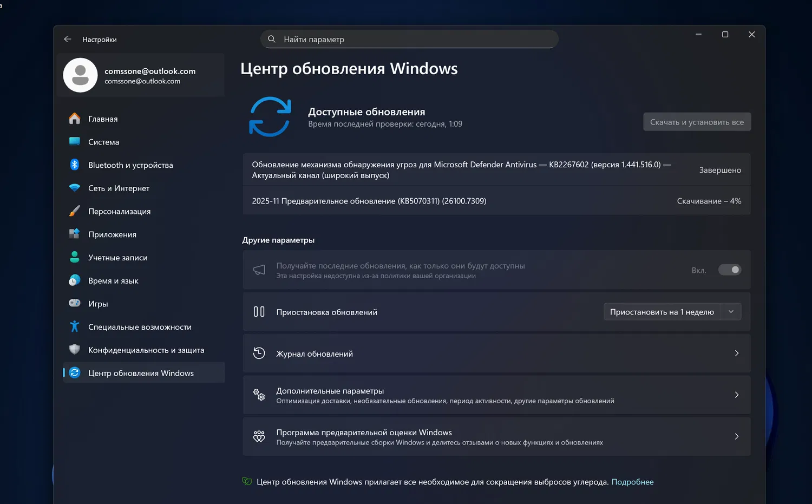Toggle the latest updates switch
Screen dimensions: 812x504
[x=730, y=270]
